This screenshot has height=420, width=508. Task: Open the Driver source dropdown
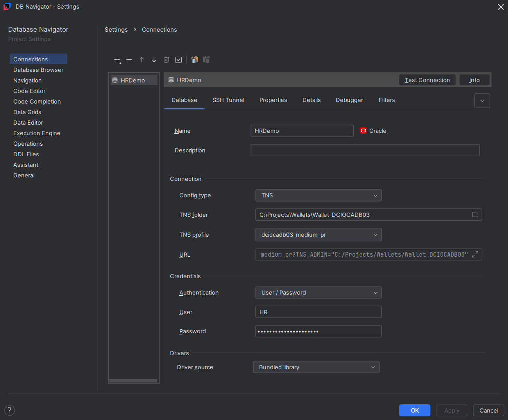(x=316, y=367)
